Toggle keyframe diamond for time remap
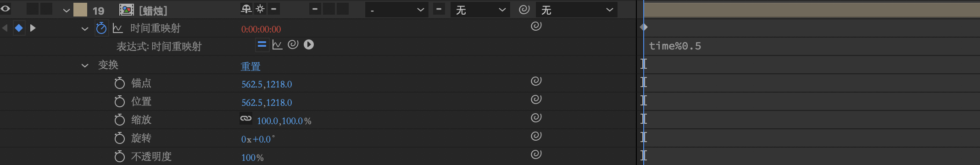The width and height of the screenshot is (980, 165). pos(19,28)
